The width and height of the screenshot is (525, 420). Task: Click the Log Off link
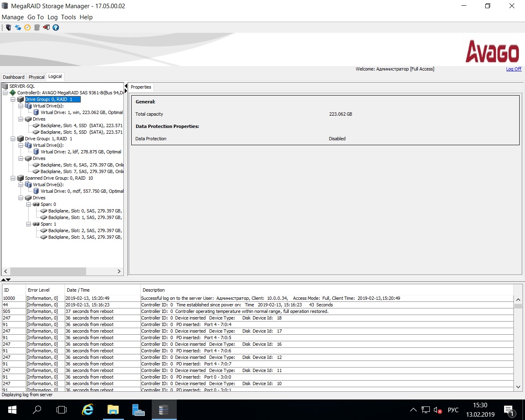click(514, 69)
